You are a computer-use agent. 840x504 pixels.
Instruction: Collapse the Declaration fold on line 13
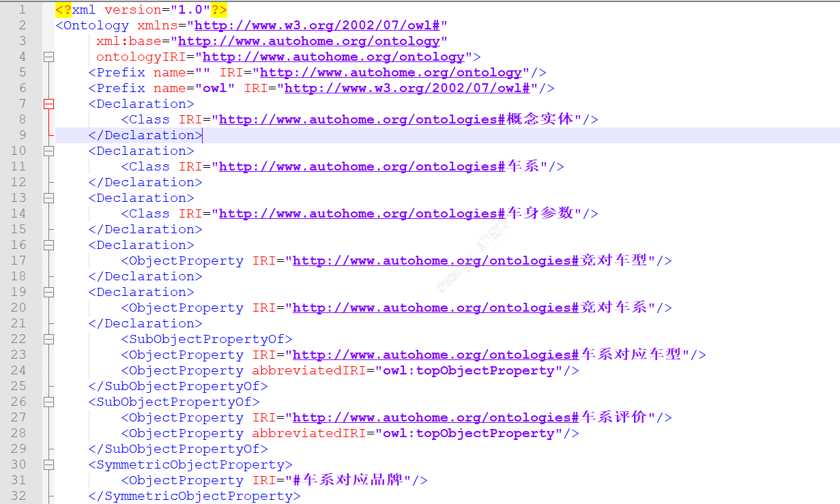(48, 198)
